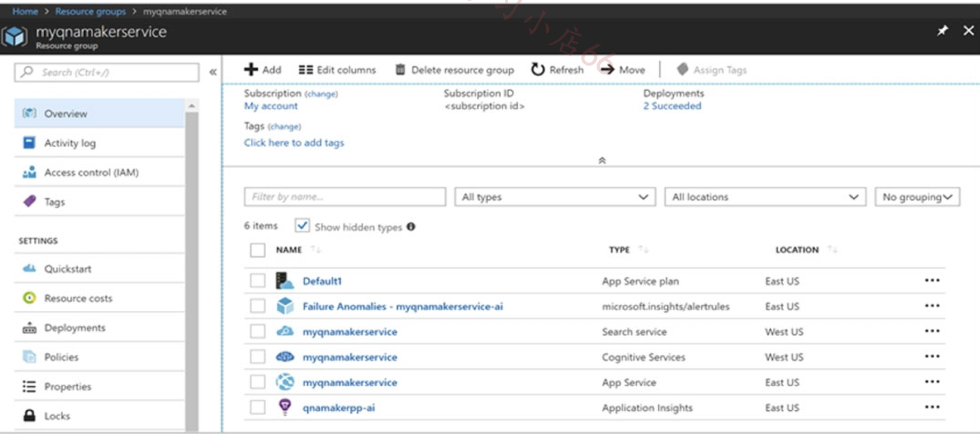
Task: Check the Failure Anomalies row checkbox
Action: tap(257, 306)
